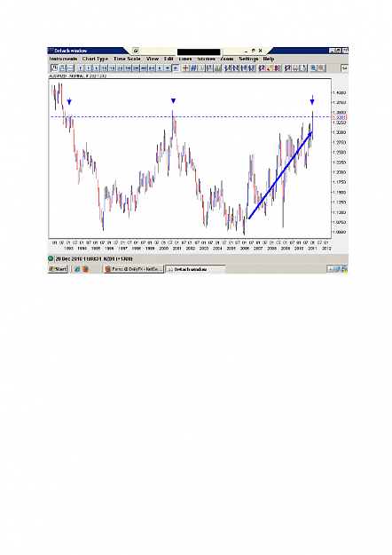Click the 1.3261 price label on axis

pyautogui.click(x=340, y=117)
